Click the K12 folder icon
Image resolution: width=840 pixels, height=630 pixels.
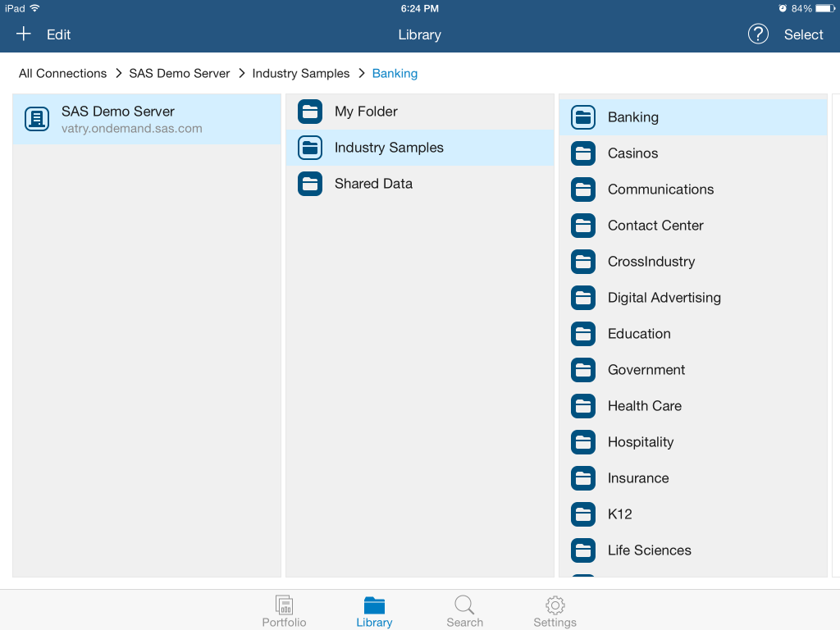pyautogui.click(x=583, y=514)
